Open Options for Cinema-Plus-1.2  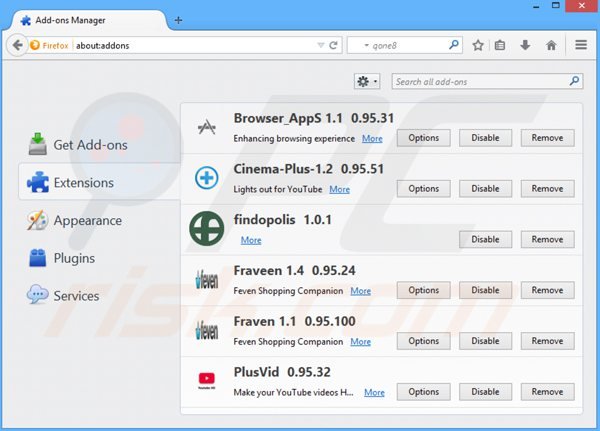(424, 189)
